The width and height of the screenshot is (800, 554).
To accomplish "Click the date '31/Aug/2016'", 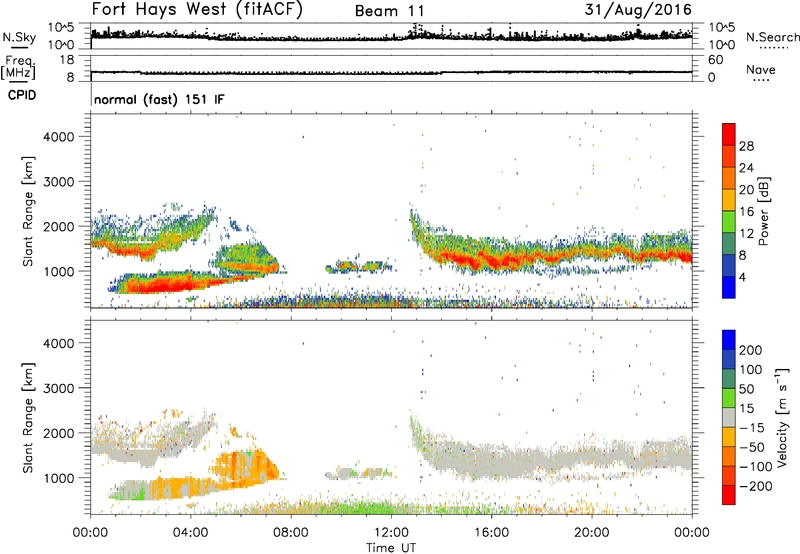I will pos(638,10).
